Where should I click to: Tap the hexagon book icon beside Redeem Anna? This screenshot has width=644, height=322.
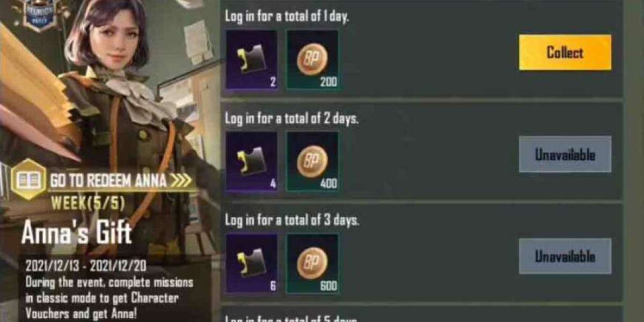tap(28, 180)
